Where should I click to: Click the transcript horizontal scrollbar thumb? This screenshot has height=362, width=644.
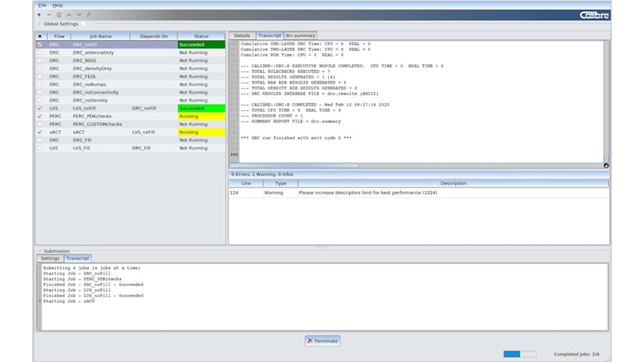293,166
